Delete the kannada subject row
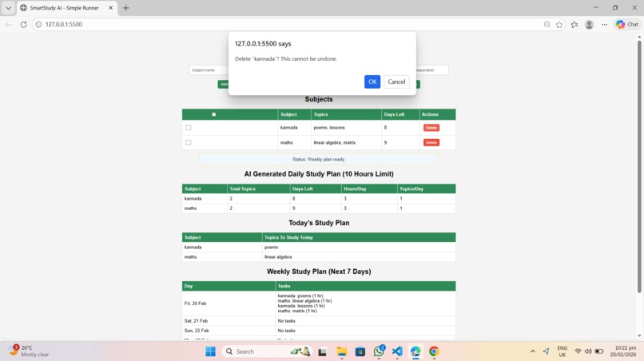644x361 pixels. pyautogui.click(x=431, y=128)
